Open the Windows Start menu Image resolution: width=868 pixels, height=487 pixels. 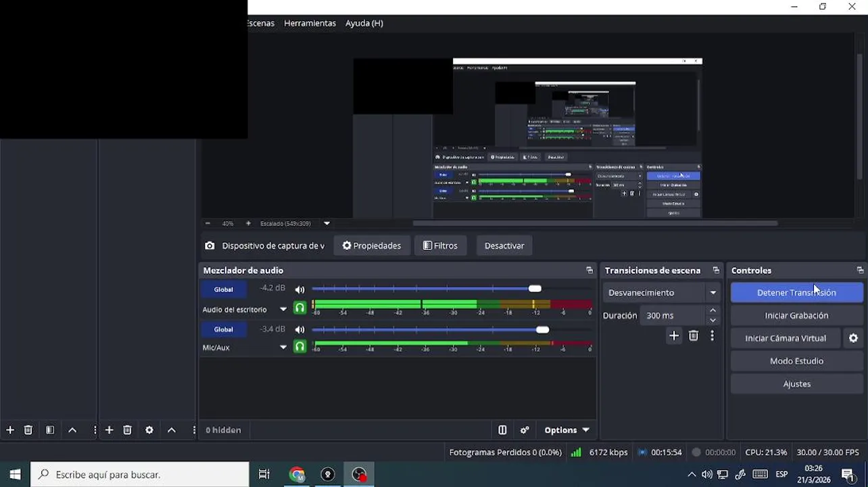click(x=15, y=475)
